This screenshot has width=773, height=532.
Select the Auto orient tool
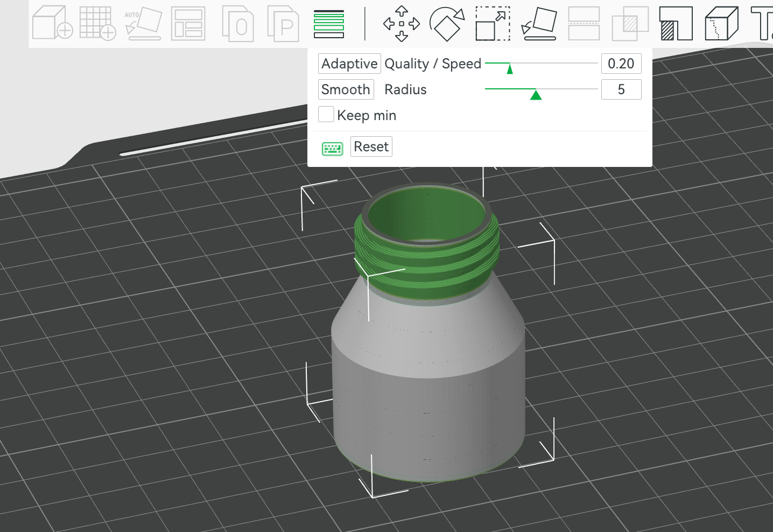143,24
